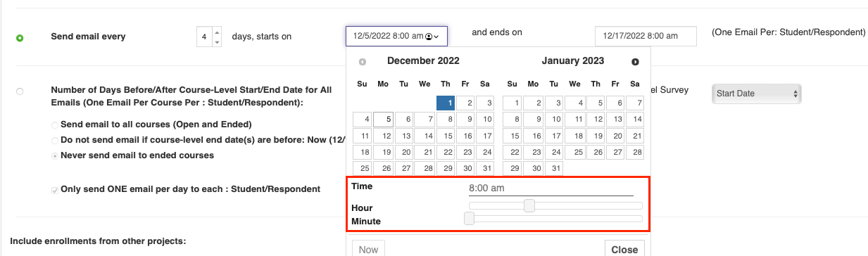This screenshot has height=256, width=868.
Task: Select January 17 in the calendar
Action: click(x=554, y=136)
